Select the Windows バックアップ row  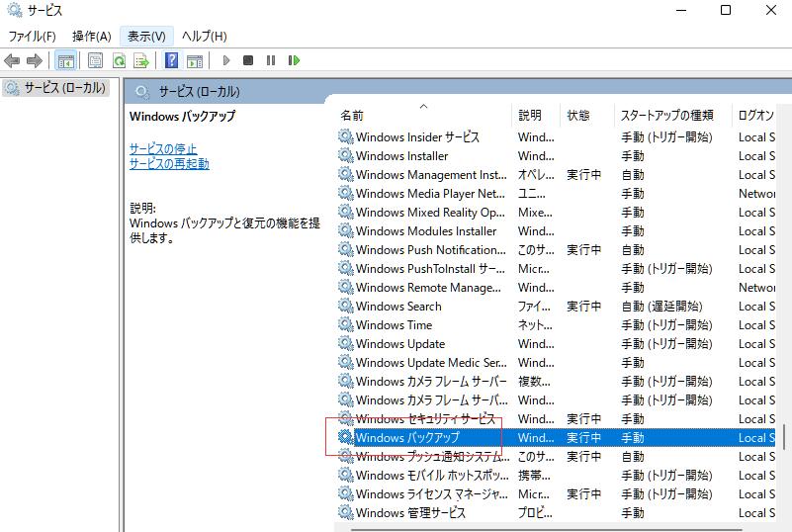556,437
